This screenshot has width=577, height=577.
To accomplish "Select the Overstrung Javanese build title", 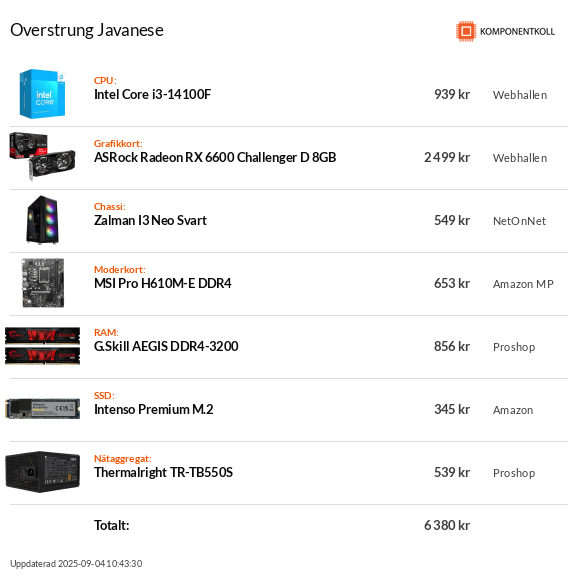I will (x=87, y=30).
